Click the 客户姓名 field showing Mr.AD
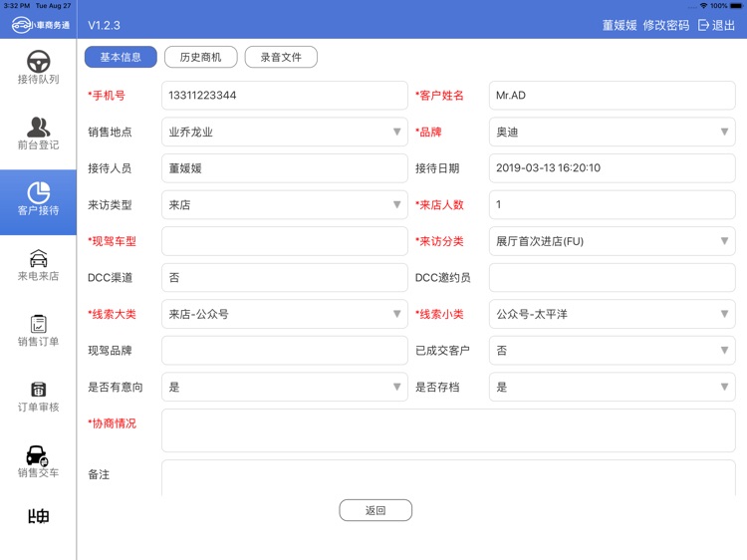The image size is (747, 560). (613, 96)
